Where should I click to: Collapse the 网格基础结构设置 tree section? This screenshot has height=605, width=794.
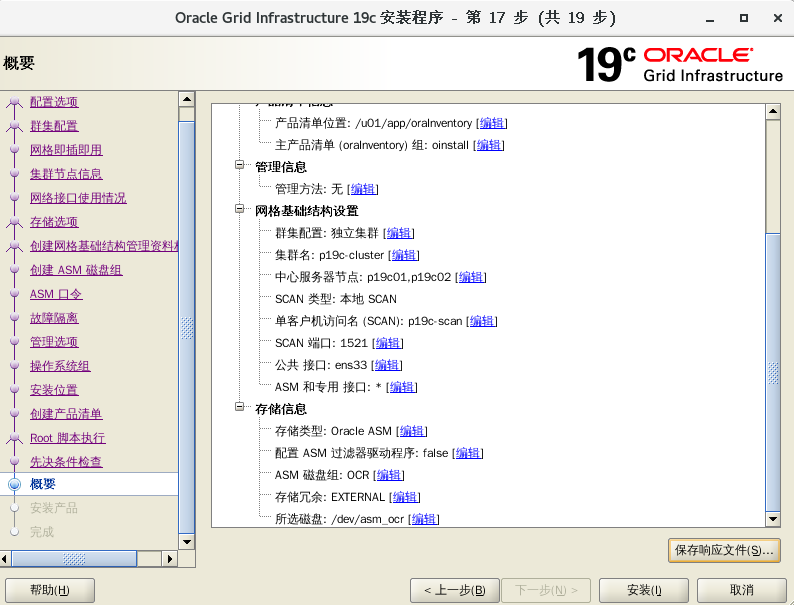pos(240,209)
